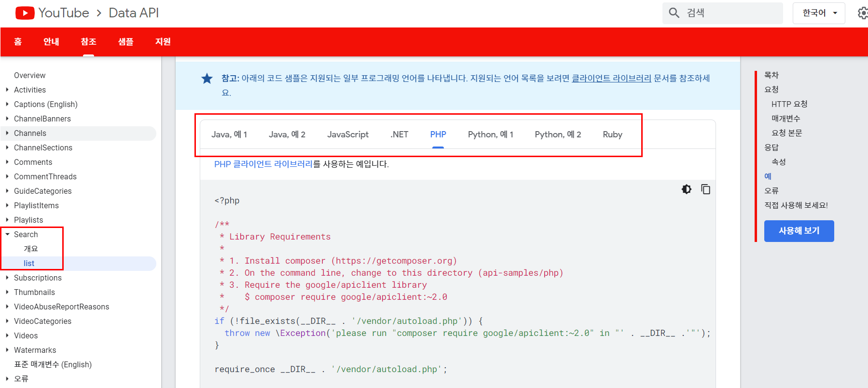Jump to 속성 in contents
868x388 pixels.
pyautogui.click(x=779, y=162)
